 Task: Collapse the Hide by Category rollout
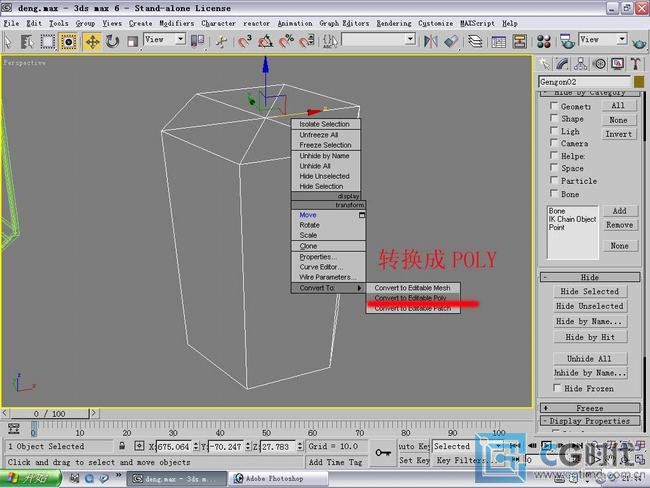pyautogui.click(x=590, y=93)
